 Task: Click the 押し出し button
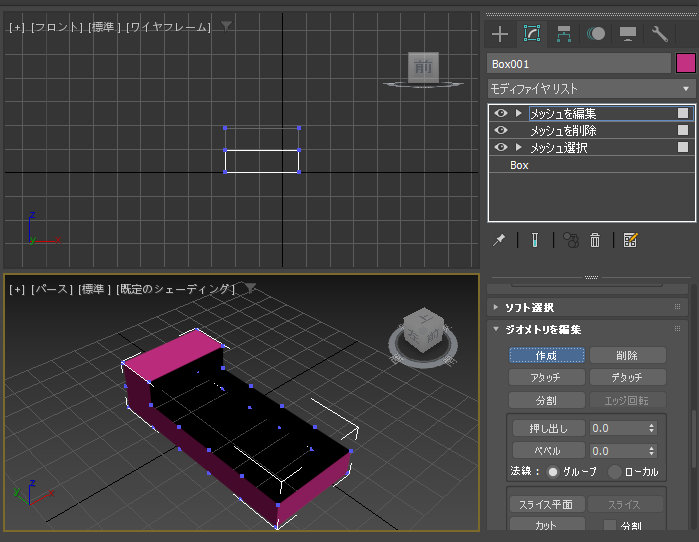[x=548, y=428]
